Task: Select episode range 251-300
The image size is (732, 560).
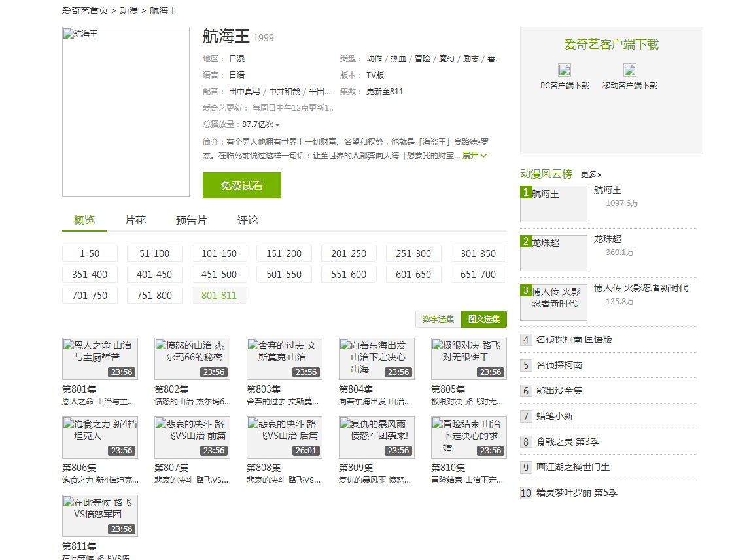Action: 413,253
